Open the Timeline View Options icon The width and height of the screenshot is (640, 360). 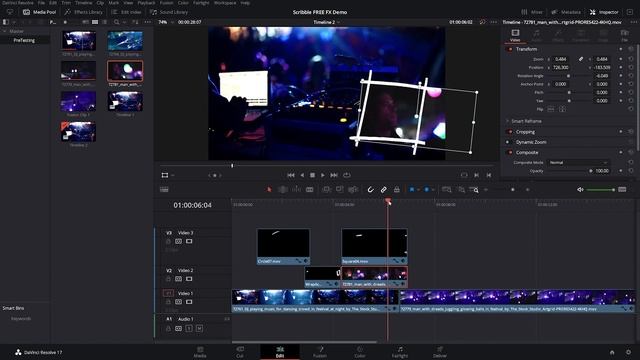point(164,189)
